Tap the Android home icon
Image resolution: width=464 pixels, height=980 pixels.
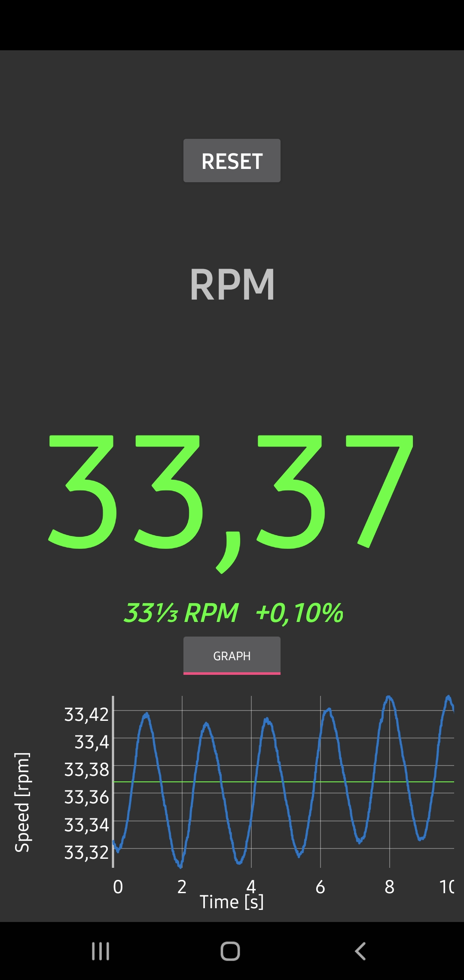point(230,951)
